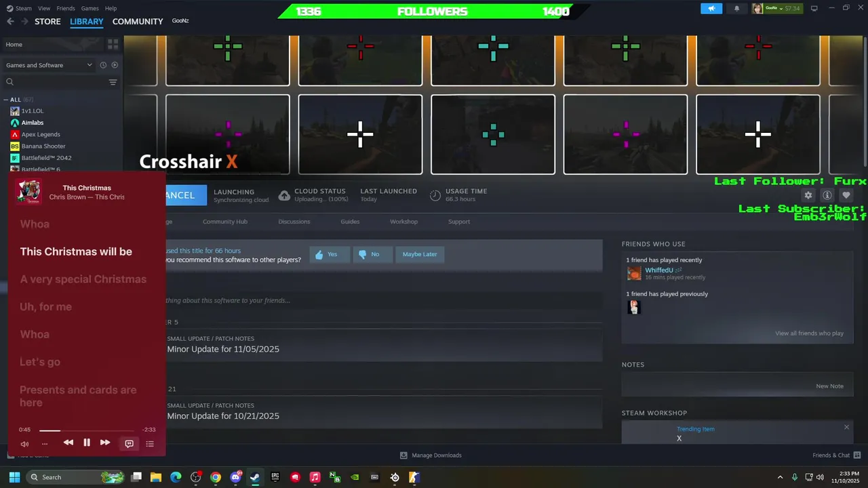
Task: Jump to lyric 'A very special Christmas'
Action: tap(83, 279)
